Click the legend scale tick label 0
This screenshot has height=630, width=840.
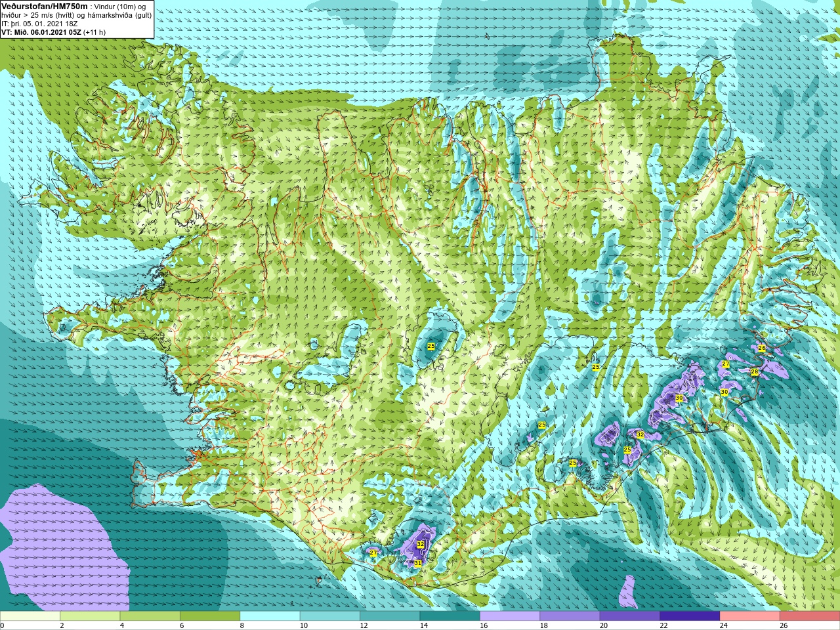click(x=2, y=625)
